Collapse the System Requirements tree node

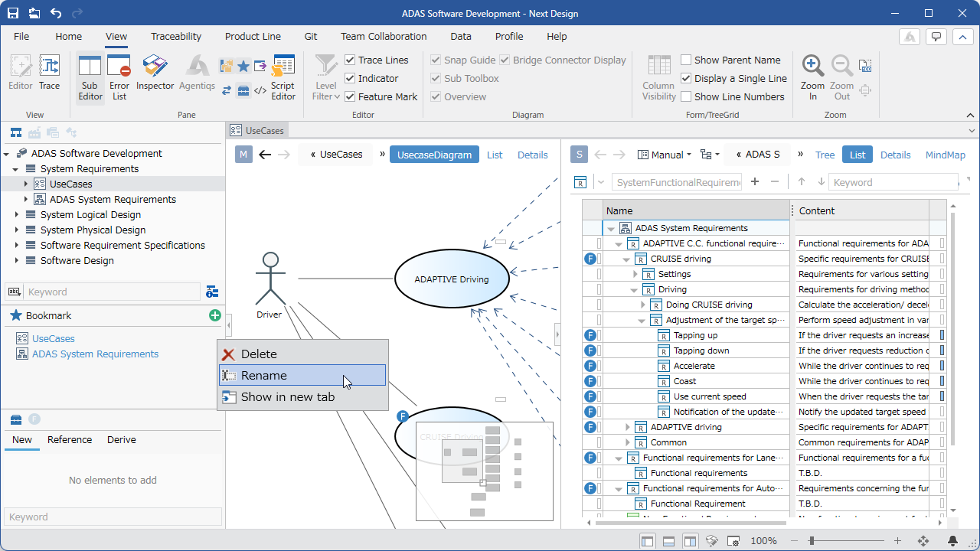15,168
